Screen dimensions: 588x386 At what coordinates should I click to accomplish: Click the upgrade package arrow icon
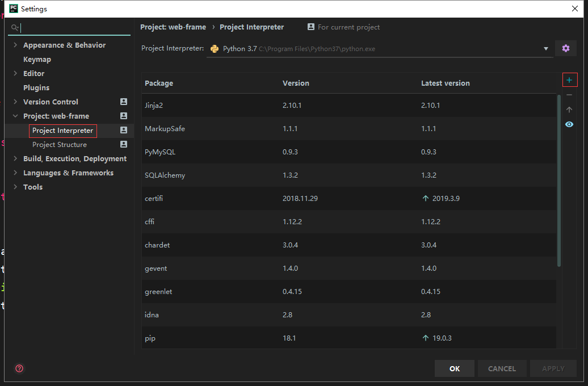(x=569, y=110)
